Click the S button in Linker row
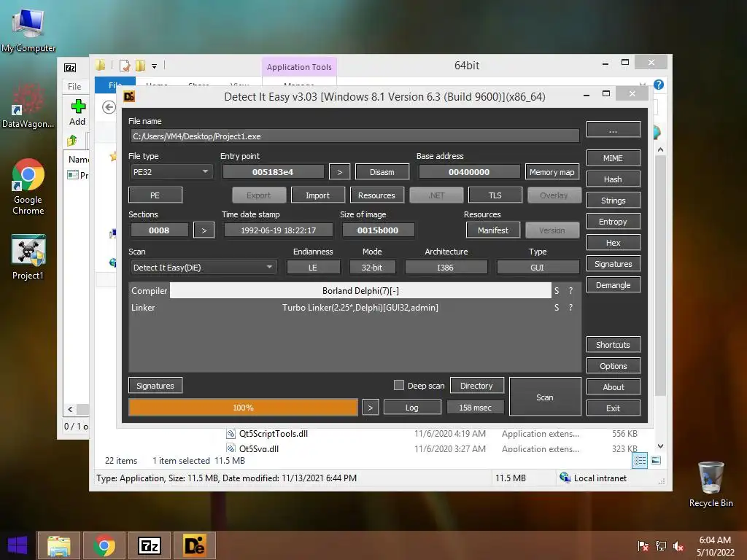Viewport: 747px width, 560px height. [x=557, y=308]
